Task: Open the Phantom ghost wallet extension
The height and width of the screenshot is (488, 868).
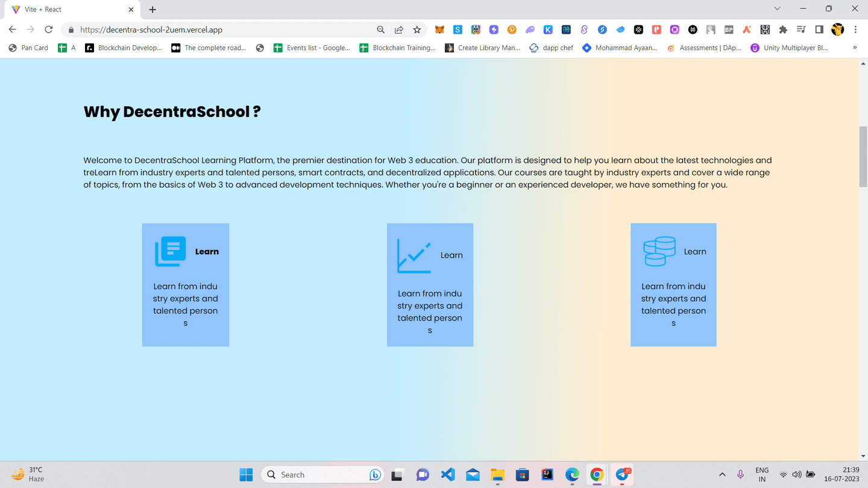Action: (530, 30)
